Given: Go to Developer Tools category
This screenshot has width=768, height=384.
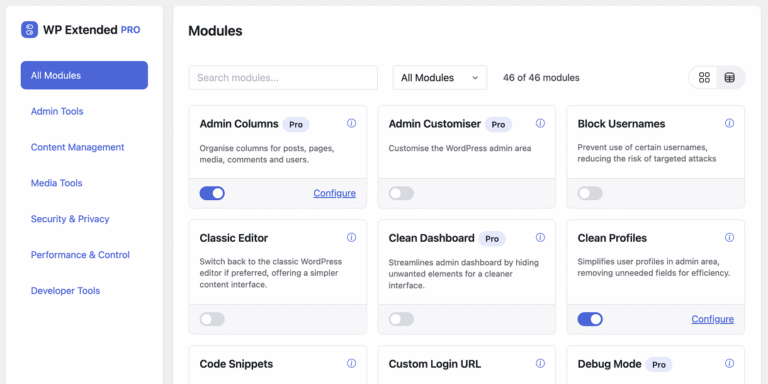Looking at the screenshot, I should [65, 291].
